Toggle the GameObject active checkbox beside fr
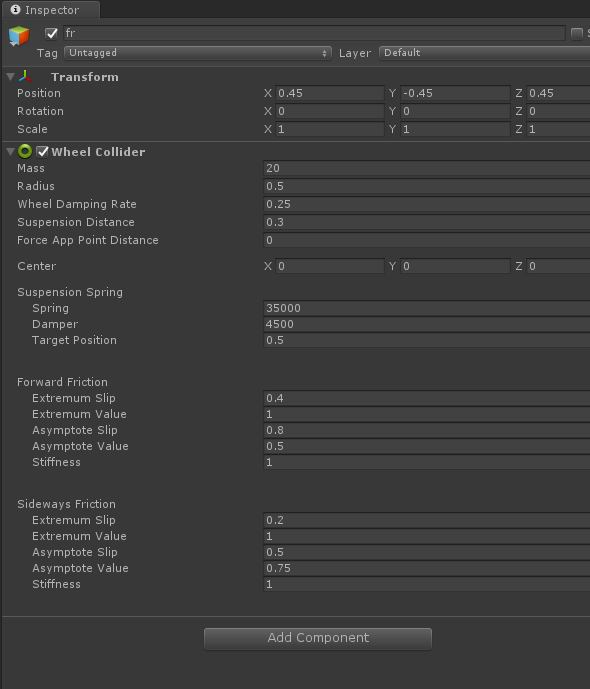590x689 pixels. [x=51, y=33]
